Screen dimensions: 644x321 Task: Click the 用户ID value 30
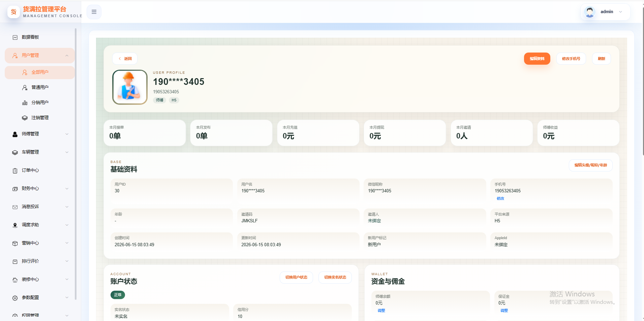click(117, 191)
